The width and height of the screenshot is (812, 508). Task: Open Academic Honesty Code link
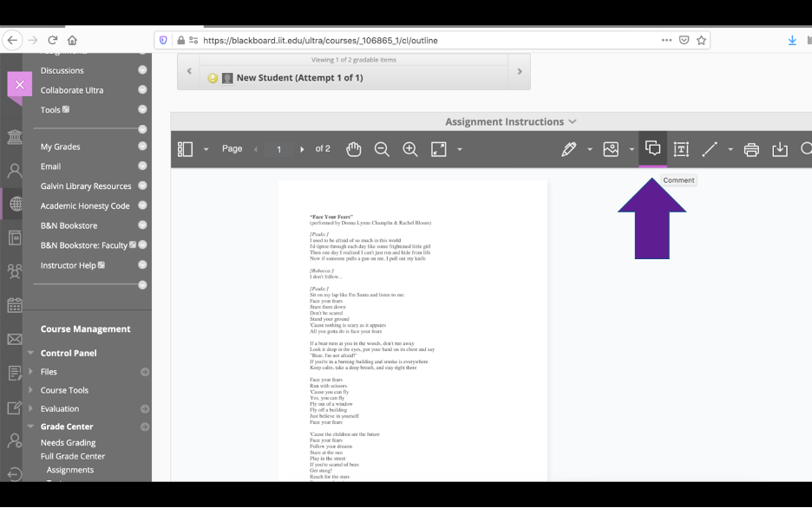coord(85,206)
